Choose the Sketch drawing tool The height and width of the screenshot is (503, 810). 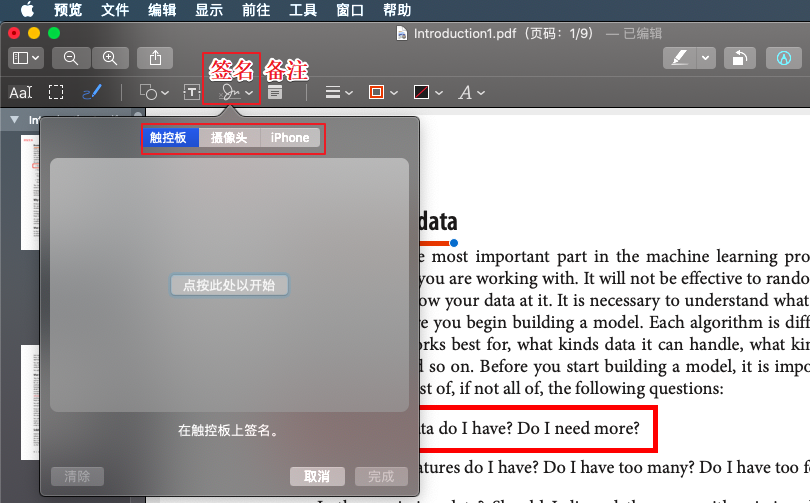click(x=91, y=93)
